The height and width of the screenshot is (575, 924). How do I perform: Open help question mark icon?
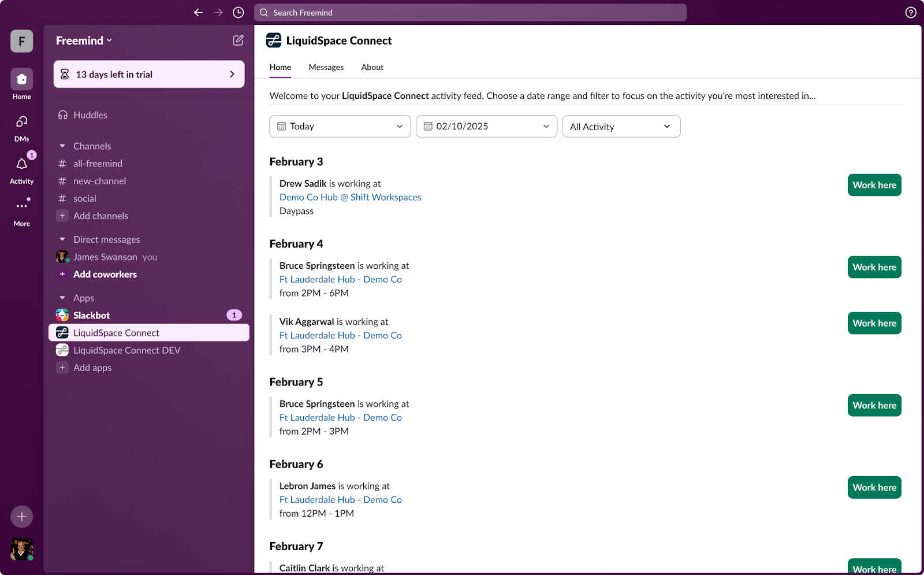pos(911,13)
